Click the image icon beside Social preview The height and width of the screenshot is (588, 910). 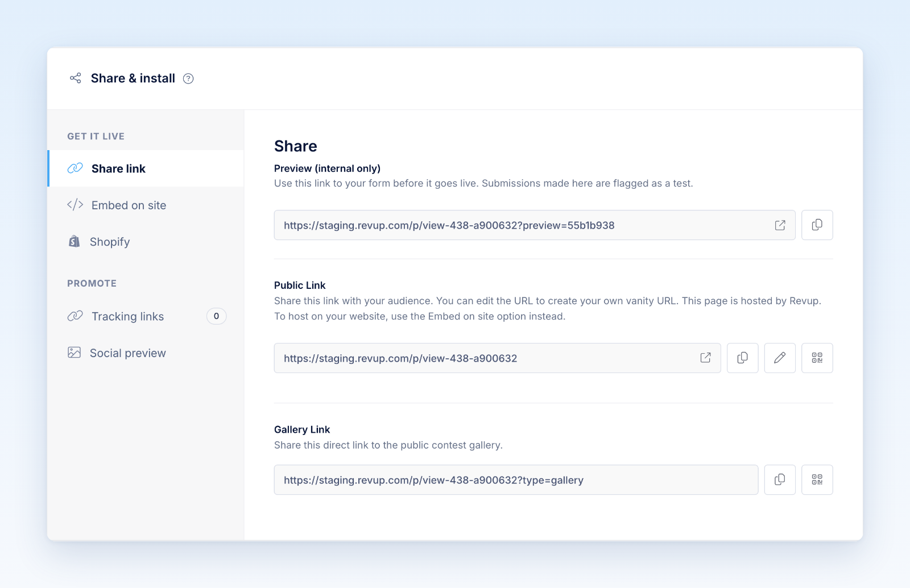[x=74, y=353]
